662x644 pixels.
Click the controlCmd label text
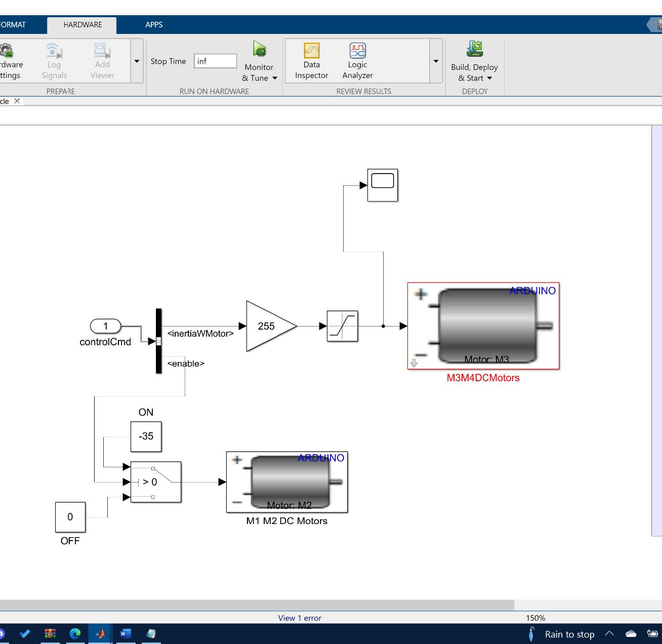(x=105, y=342)
